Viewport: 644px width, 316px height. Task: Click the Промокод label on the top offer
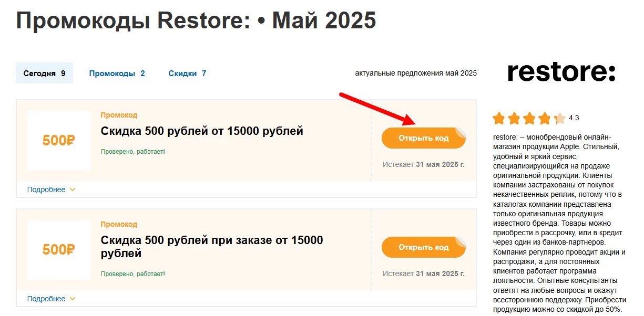click(x=119, y=115)
